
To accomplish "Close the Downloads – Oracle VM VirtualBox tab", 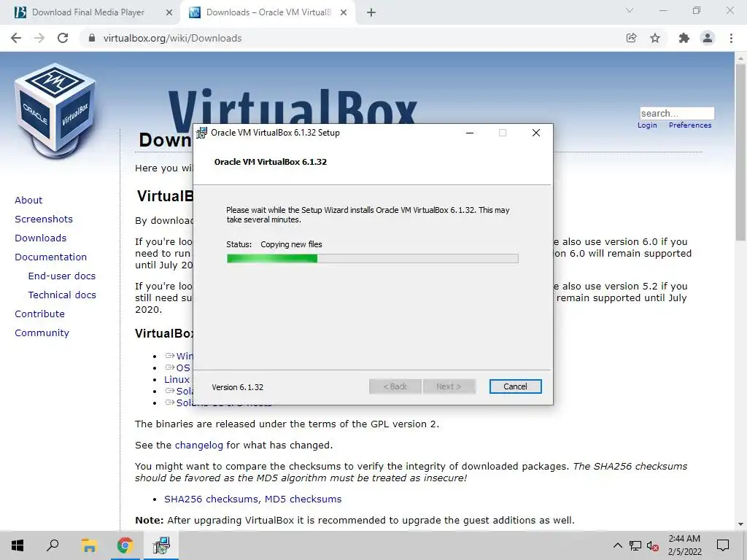I will [x=344, y=12].
